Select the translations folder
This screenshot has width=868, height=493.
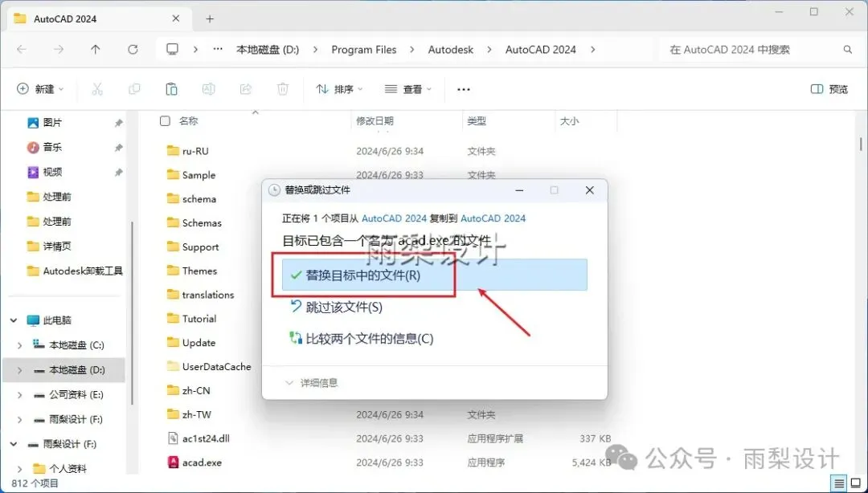coord(208,295)
